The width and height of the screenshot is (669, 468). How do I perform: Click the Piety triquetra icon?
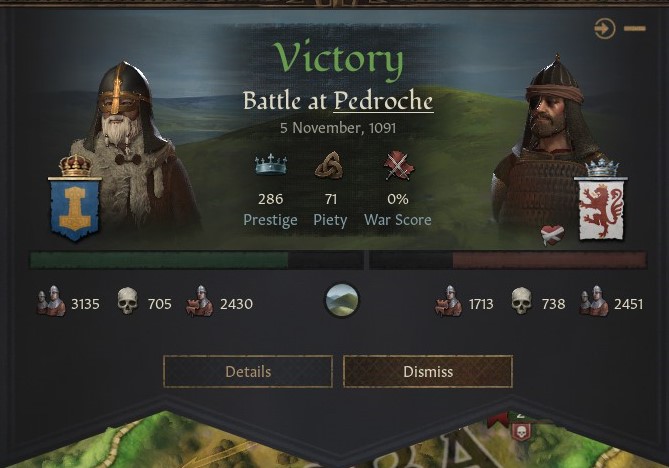coord(329,165)
